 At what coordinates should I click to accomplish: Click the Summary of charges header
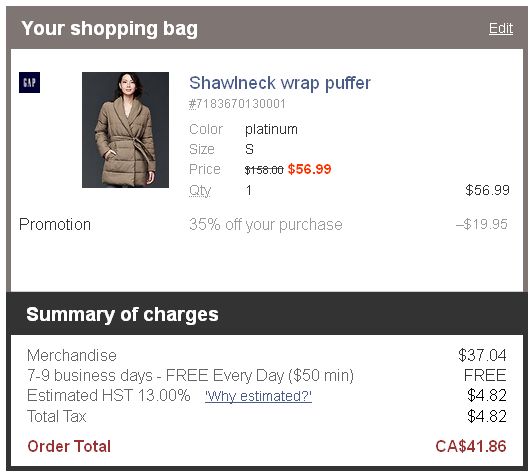[x=122, y=314]
